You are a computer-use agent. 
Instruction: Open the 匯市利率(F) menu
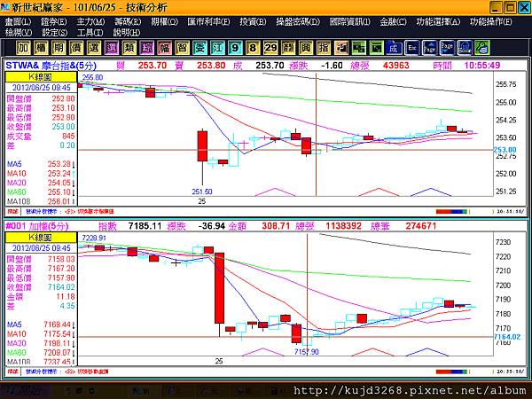208,21
